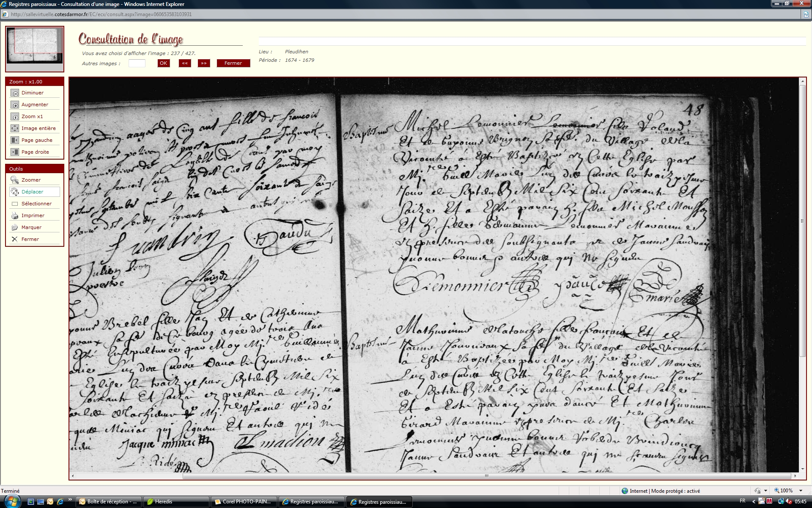
Task: Go to next image with » button
Action: (204, 63)
